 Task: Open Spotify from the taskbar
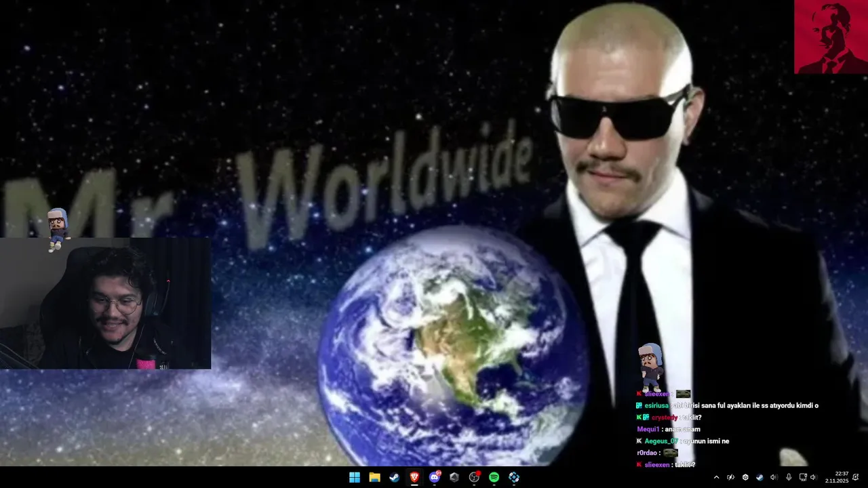(x=494, y=477)
